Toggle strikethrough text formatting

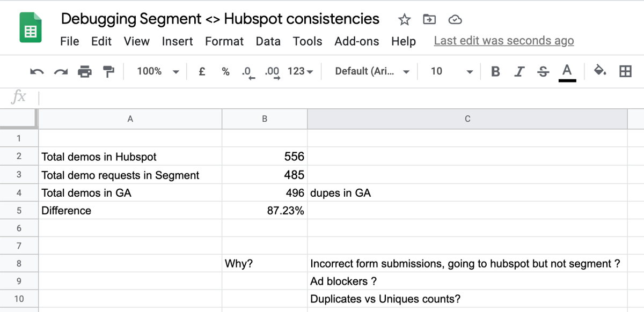pyautogui.click(x=543, y=71)
